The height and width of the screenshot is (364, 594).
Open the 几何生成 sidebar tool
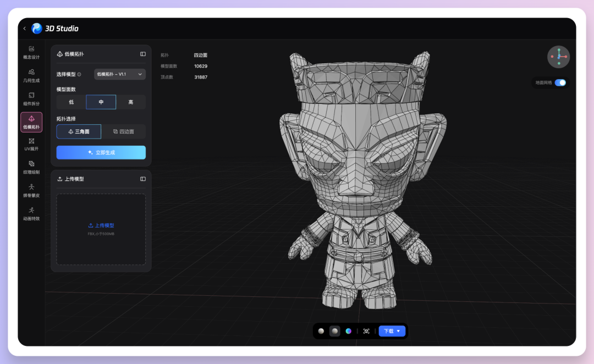click(x=31, y=75)
